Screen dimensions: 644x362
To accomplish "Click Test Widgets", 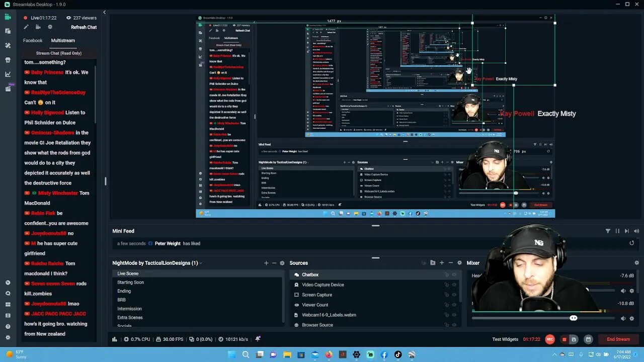I will pyautogui.click(x=505, y=339).
